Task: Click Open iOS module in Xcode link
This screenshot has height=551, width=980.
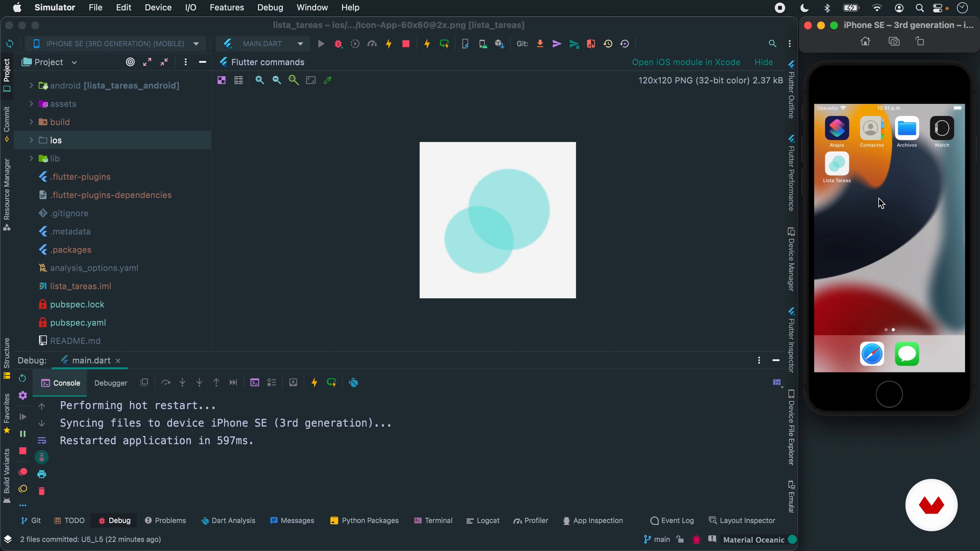Action: tap(686, 62)
